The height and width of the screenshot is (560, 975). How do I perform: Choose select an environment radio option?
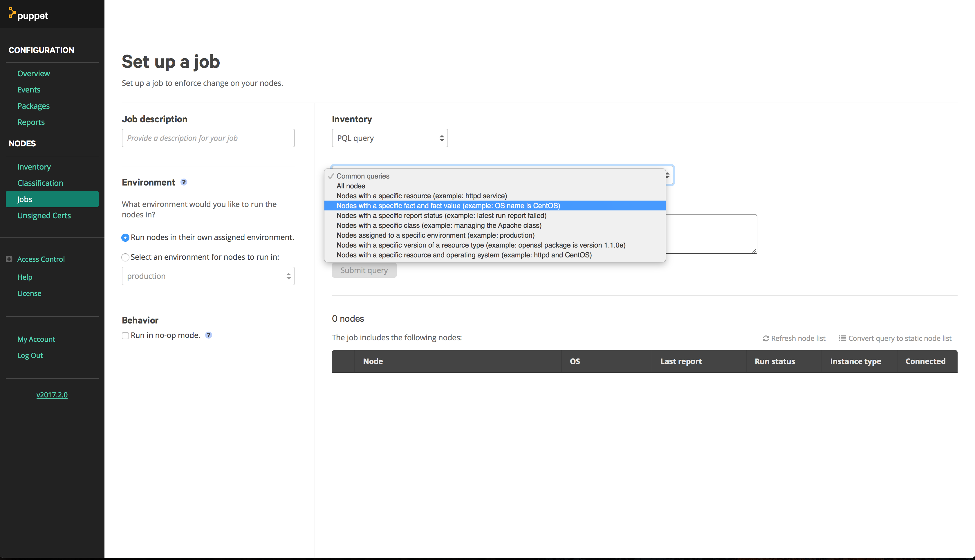coord(125,257)
